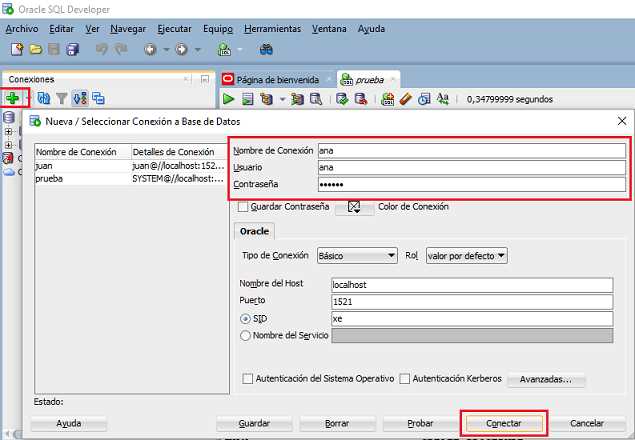
Task: Open the Navegar menu
Action: (x=128, y=29)
